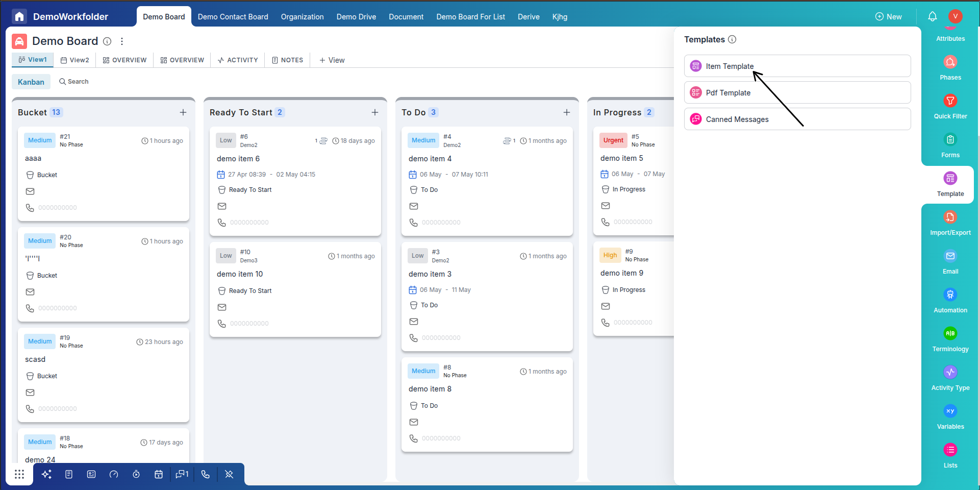Open the Attributes sidebar item
This screenshot has width=980, height=490.
click(950, 39)
